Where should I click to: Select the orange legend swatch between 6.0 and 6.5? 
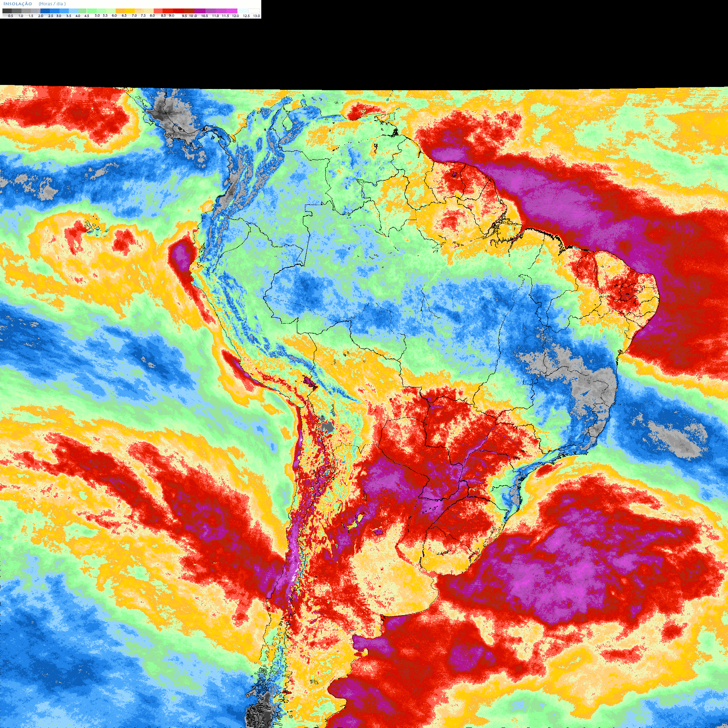click(x=120, y=11)
